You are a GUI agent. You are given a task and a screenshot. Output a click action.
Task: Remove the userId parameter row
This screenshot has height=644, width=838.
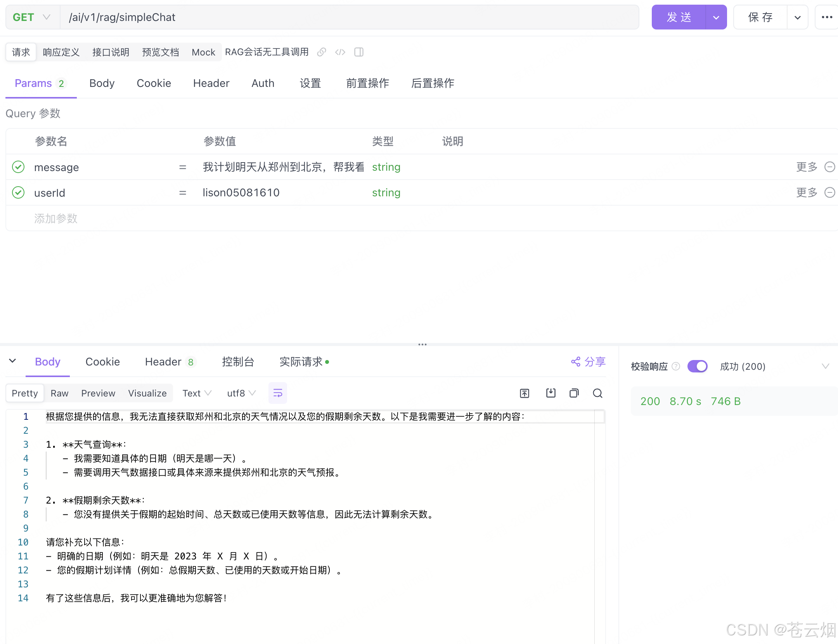pyautogui.click(x=829, y=192)
